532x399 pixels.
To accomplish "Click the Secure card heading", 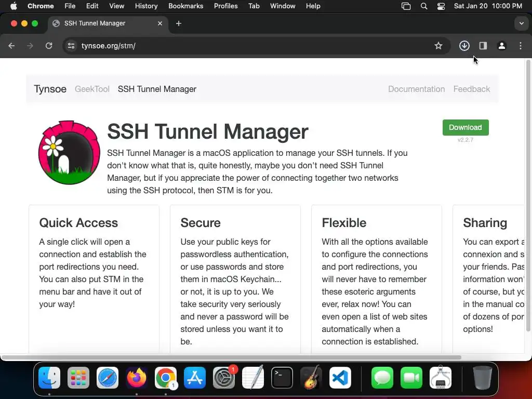I will 201,222.
